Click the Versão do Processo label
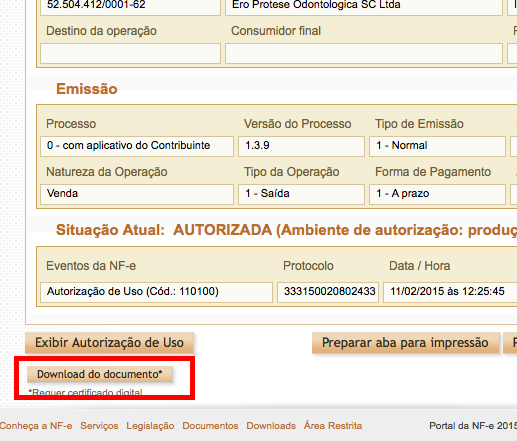Viewport: 517px width, 441px height. [297, 124]
